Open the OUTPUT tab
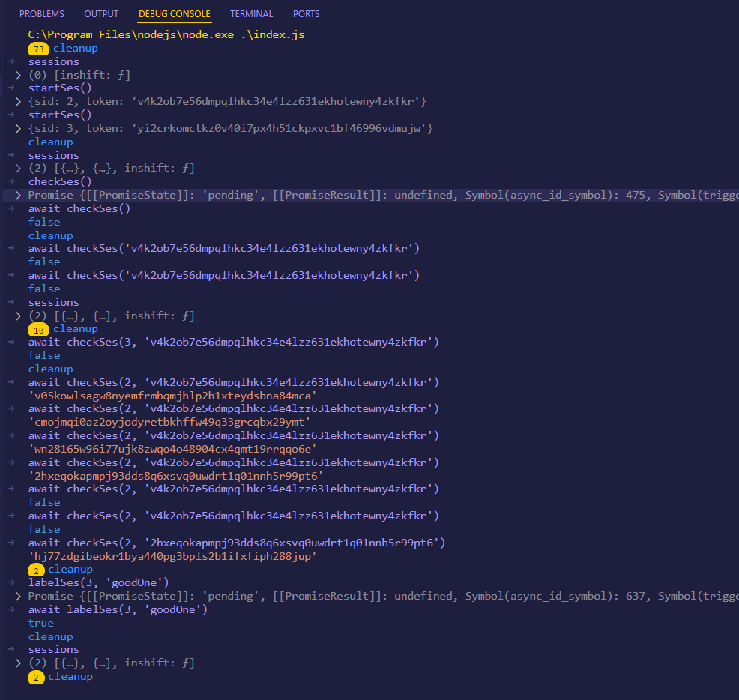739x700 pixels. point(101,14)
